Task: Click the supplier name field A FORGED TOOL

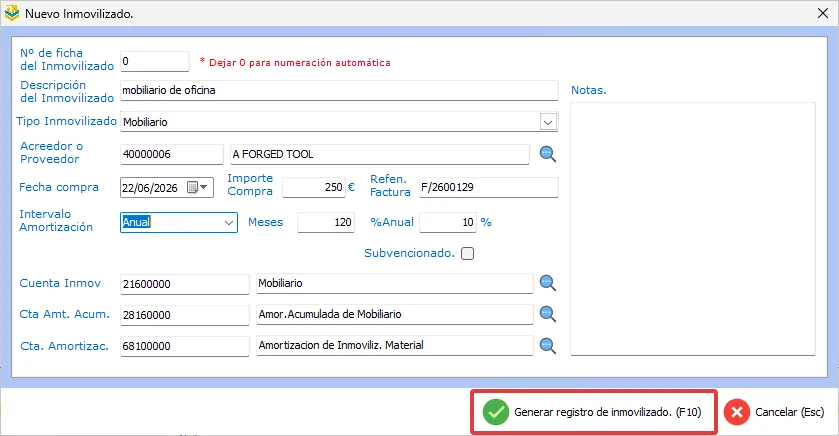Action: click(380, 154)
